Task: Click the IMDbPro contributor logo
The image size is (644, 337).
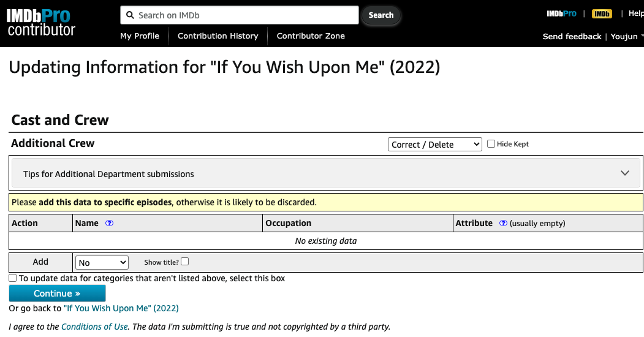Action: pos(41,22)
